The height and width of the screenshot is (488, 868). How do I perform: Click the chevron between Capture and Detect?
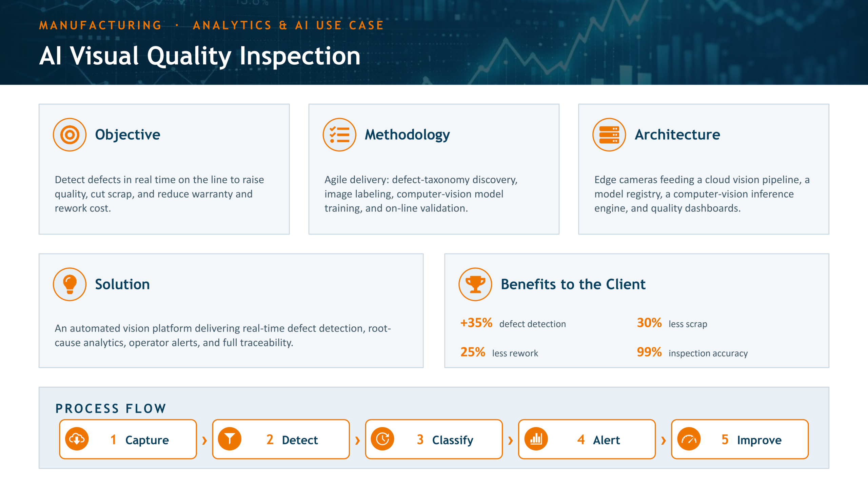click(x=204, y=441)
